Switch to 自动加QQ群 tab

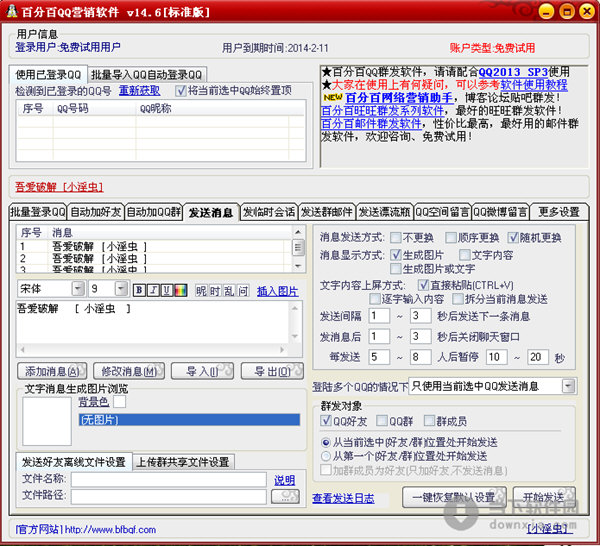tap(154, 212)
